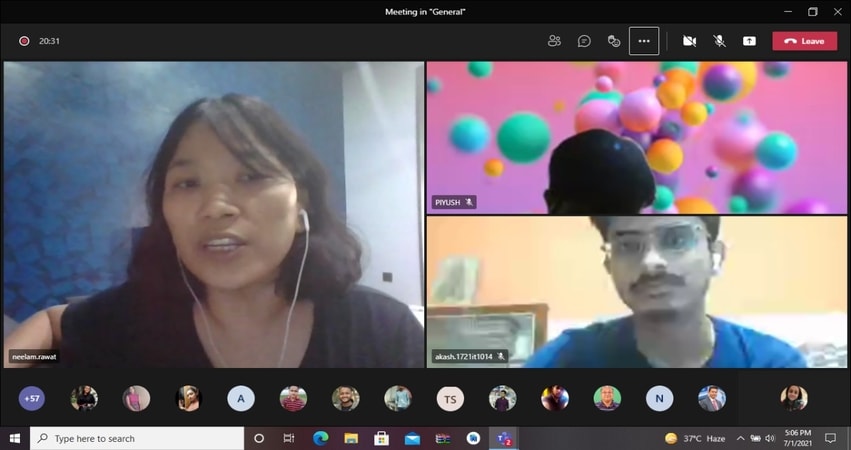Screen dimensions: 851x450
Task: Open the meeting chat
Action: (x=584, y=41)
